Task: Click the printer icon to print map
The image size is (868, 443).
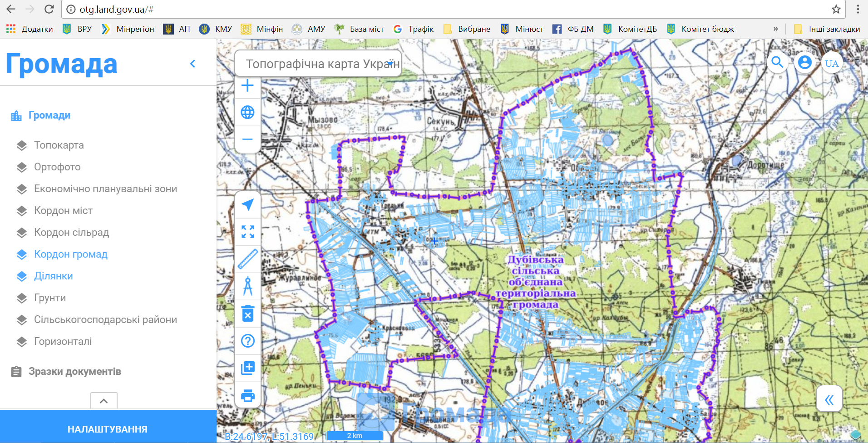Action: [x=247, y=395]
